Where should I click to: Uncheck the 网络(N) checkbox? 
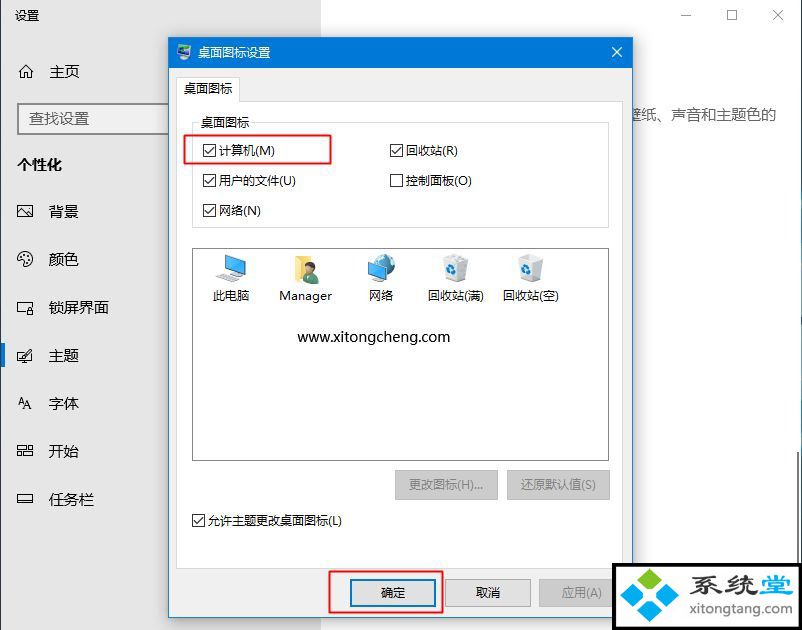209,211
